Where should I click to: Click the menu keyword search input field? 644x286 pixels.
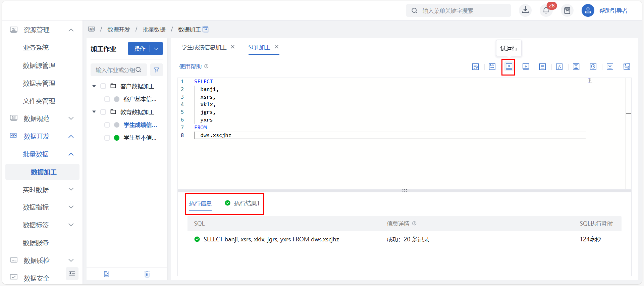click(x=459, y=10)
